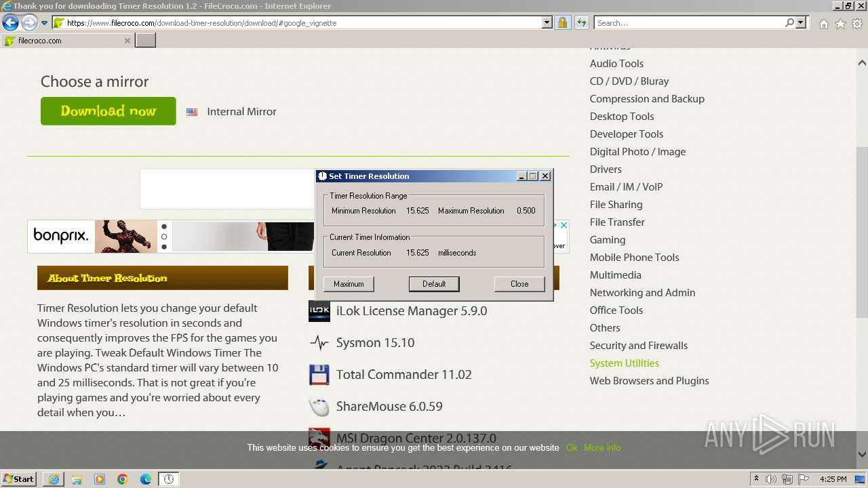Close the bonprix ad with X icon
Image resolution: width=868 pixels, height=488 pixels.
point(564,225)
